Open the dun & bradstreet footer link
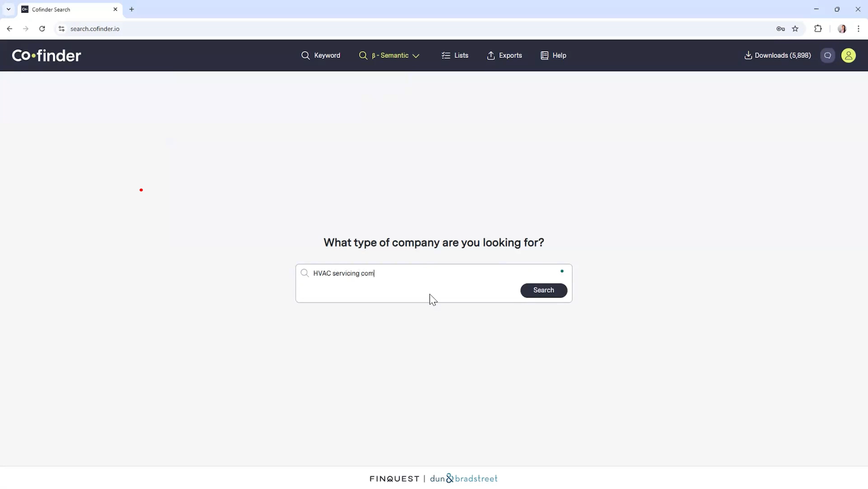The width and height of the screenshot is (868, 489). [x=463, y=478]
